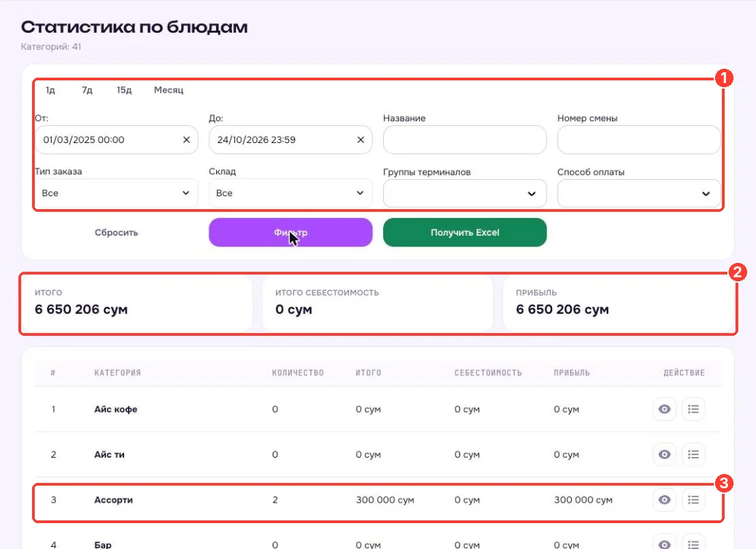
Task: Click the Количество column header
Action: click(x=298, y=373)
